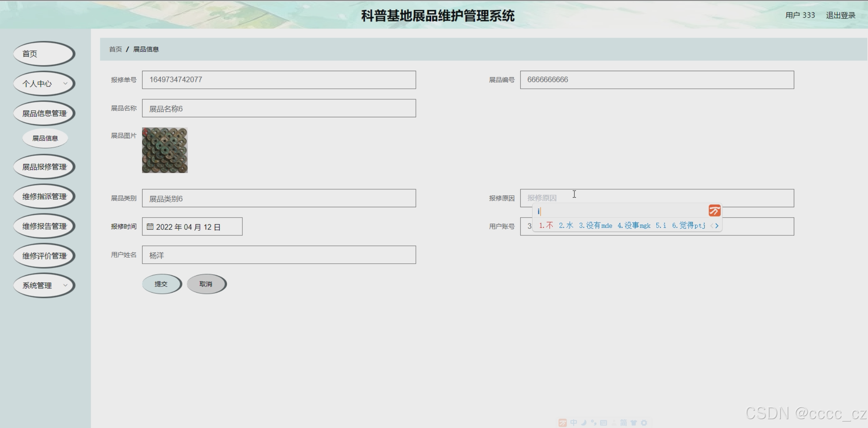Open 维修指派管理 in the sidebar
868x428 pixels.
[44, 197]
